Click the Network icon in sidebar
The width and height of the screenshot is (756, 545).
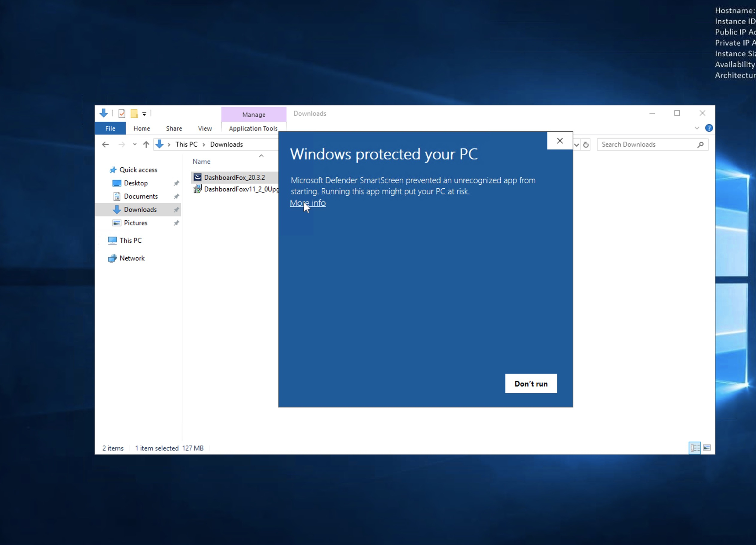pyautogui.click(x=112, y=258)
